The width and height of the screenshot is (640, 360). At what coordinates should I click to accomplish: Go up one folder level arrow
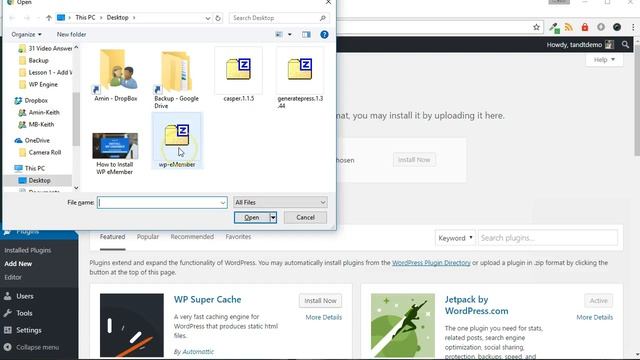click(x=49, y=18)
